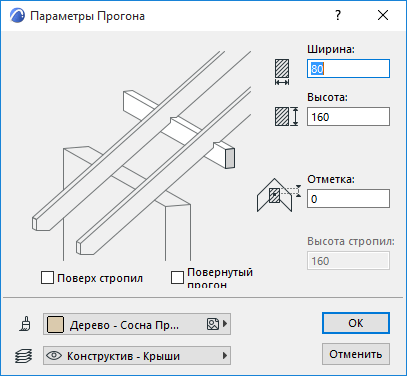Click the pine wood color swatch
This screenshot has height=376, width=407.
(x=55, y=324)
